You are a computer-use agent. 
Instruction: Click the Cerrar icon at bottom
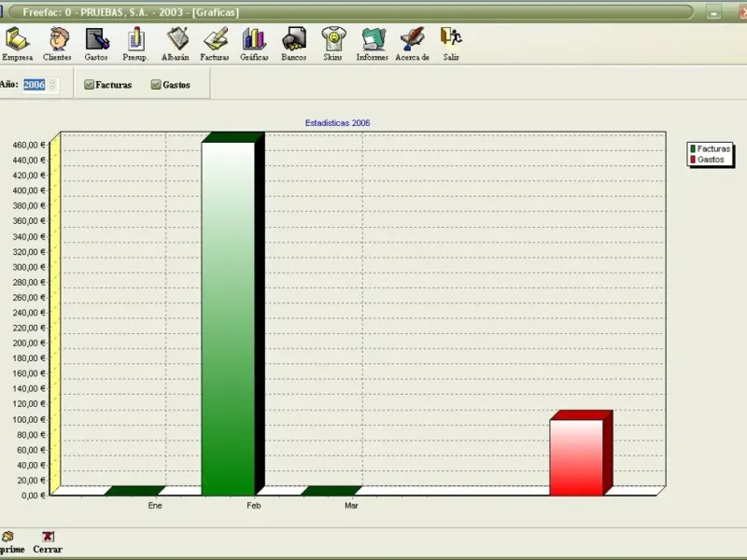point(48,542)
